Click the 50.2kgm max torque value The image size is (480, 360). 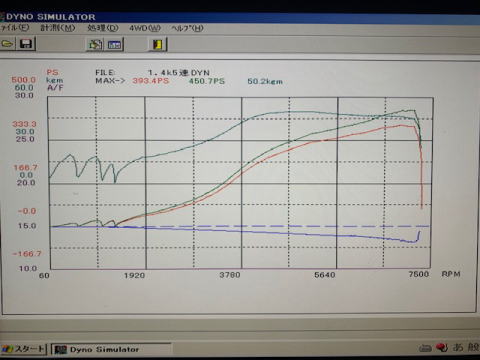[x=265, y=81]
